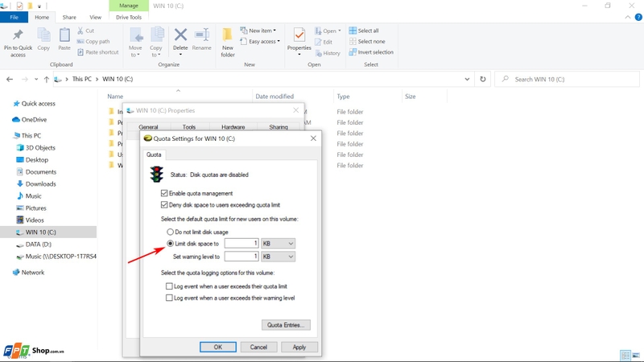This screenshot has width=644, height=362.
Task: Toggle Deny disk space to users checkbox
Action: (164, 205)
